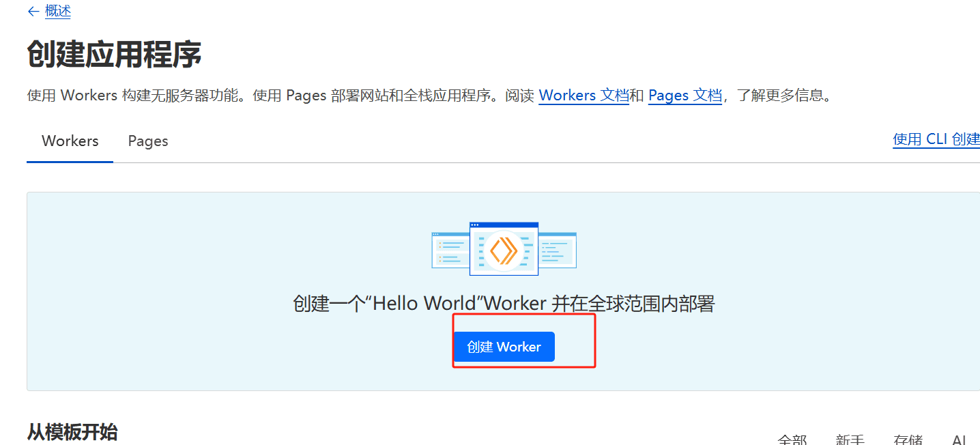Click the Hello World Worker headline text
Image resolution: width=980 pixels, height=445 pixels.
(x=503, y=304)
